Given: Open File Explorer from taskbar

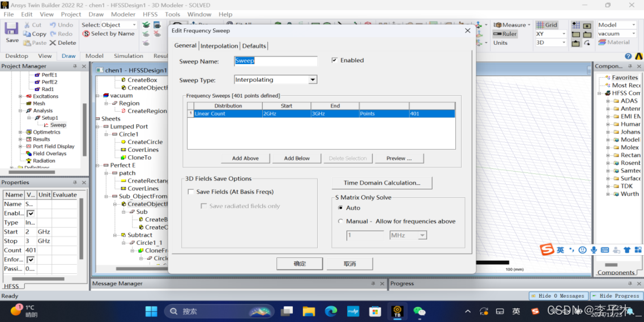Looking at the screenshot, I should [x=309, y=311].
